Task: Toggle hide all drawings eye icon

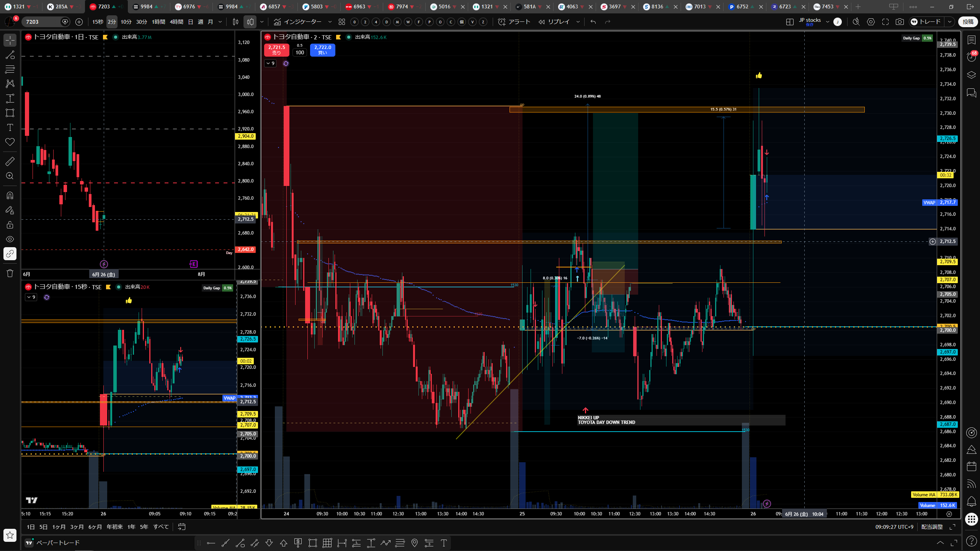Action: [x=10, y=239]
